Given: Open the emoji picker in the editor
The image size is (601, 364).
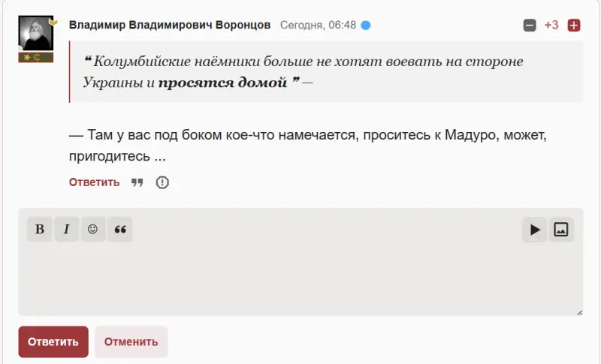Looking at the screenshot, I should click(92, 230).
